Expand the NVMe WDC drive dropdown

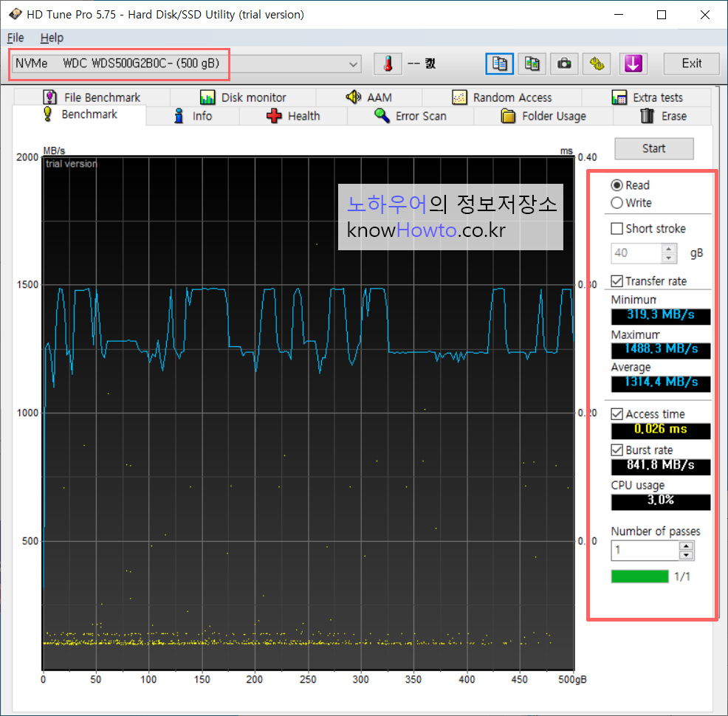353,63
